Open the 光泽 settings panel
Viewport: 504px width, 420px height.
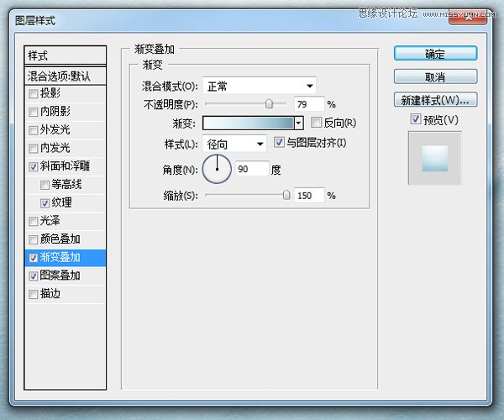point(50,221)
